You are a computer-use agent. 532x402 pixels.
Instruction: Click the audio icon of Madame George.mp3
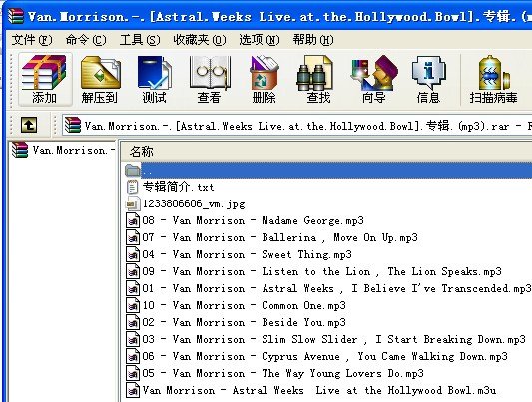click(133, 220)
